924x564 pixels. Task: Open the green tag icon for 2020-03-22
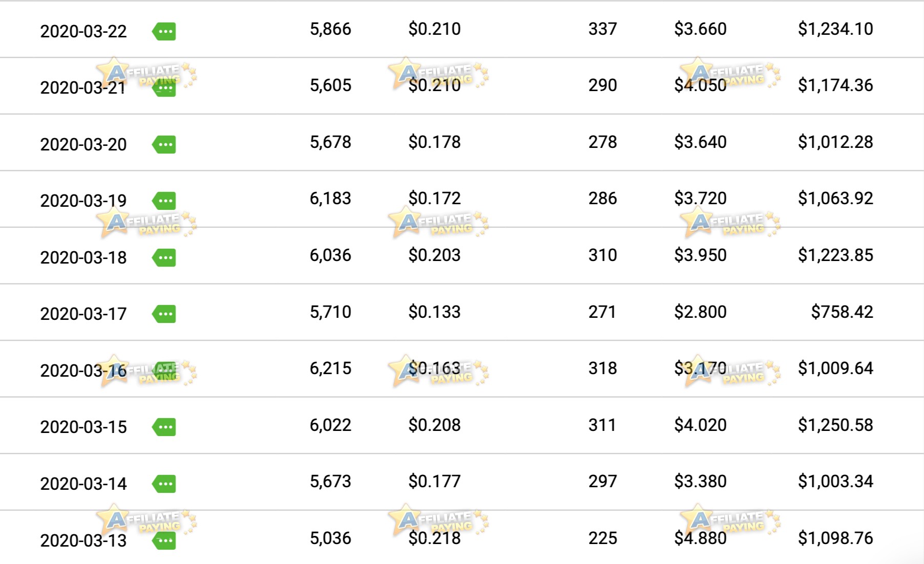pos(164,31)
